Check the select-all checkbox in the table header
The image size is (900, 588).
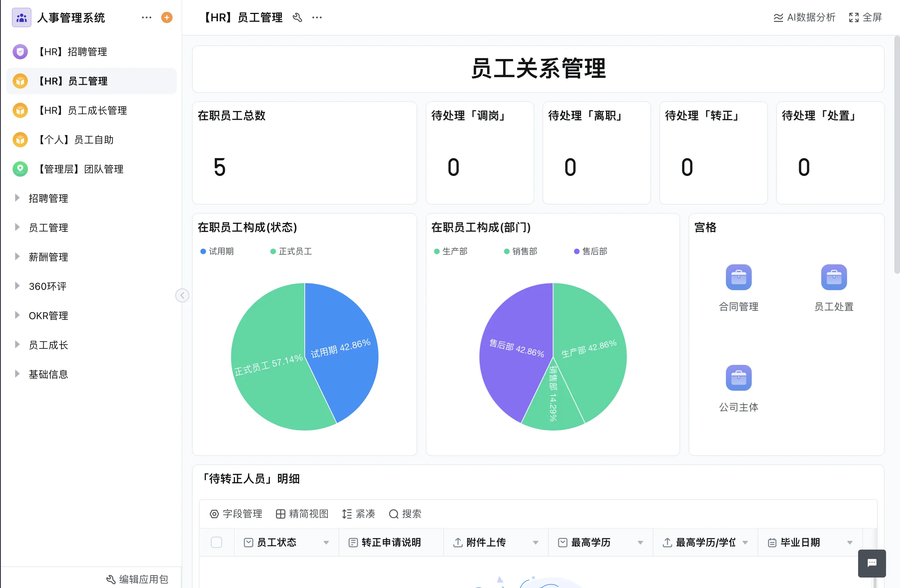[217, 542]
